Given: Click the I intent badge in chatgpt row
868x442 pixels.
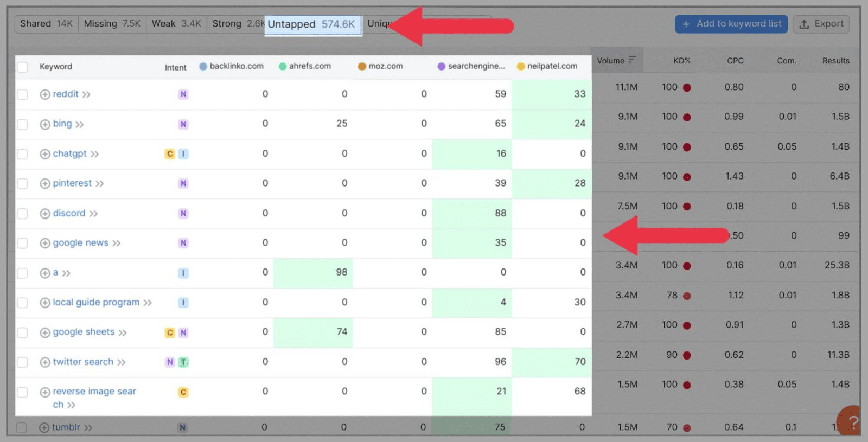Looking at the screenshot, I should (183, 154).
